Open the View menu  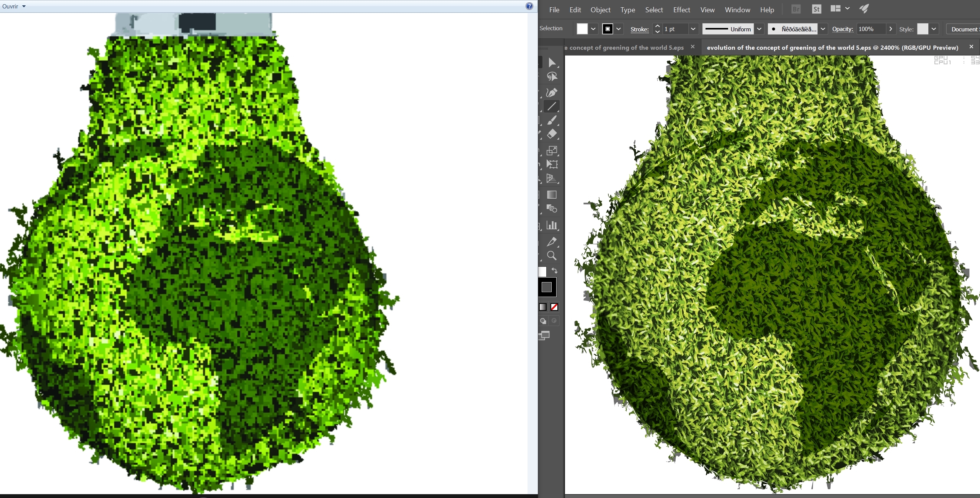[707, 10]
